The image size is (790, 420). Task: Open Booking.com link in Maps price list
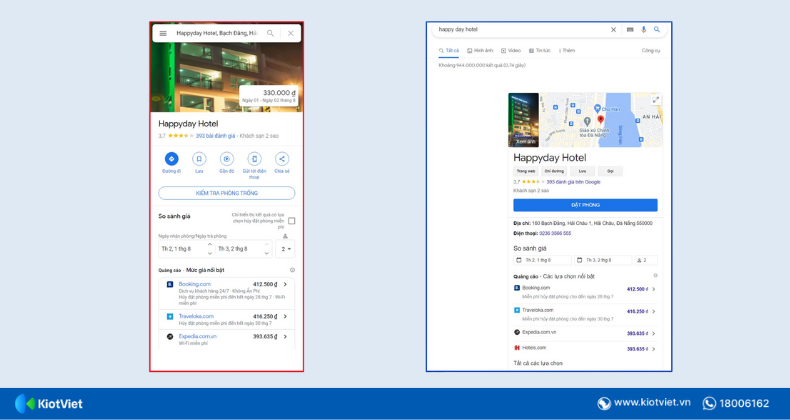pos(194,284)
